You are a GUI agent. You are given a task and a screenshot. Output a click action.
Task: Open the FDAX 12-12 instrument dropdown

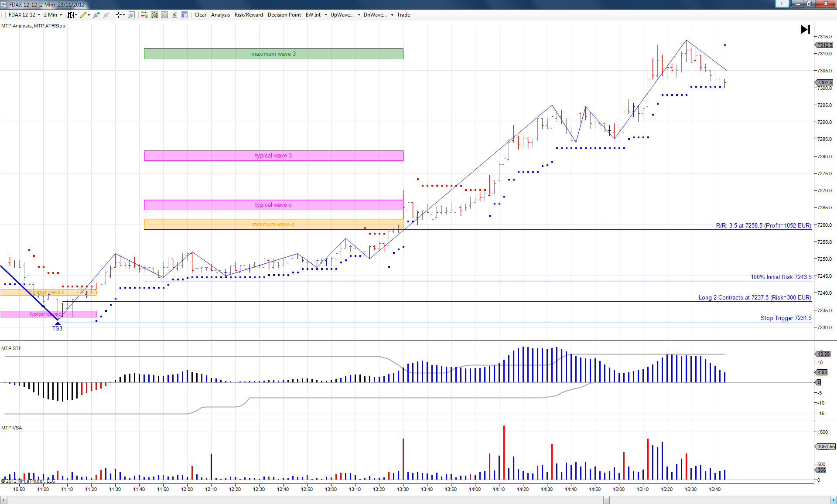tap(24, 15)
